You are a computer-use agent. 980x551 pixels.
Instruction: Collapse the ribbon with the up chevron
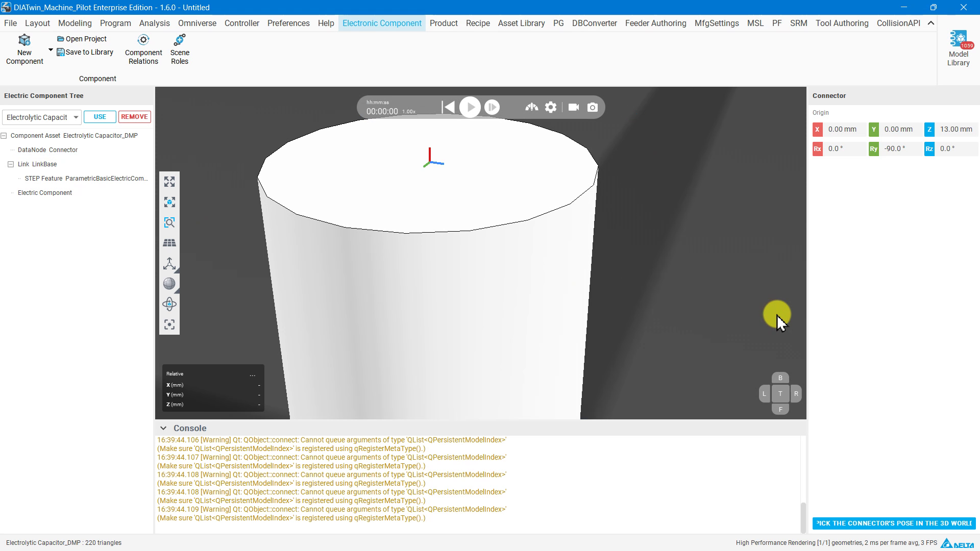coord(931,23)
